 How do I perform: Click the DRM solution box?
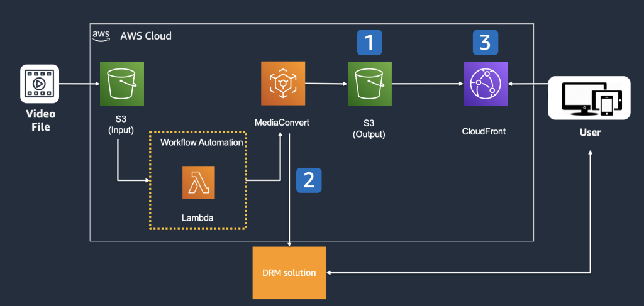[x=289, y=273]
